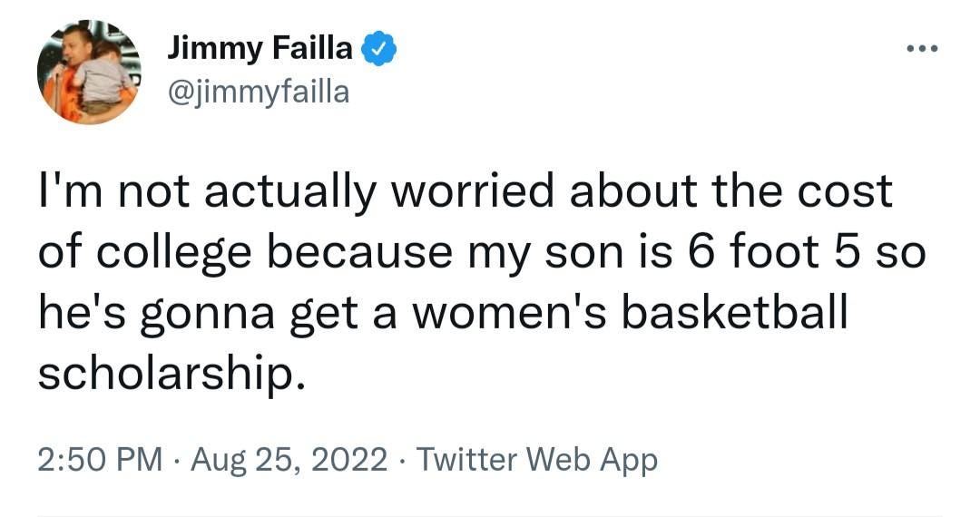Screen dimensions: 980x517
Task: Click the "Aug 25, 2022" date
Action: pyautogui.click(x=289, y=460)
